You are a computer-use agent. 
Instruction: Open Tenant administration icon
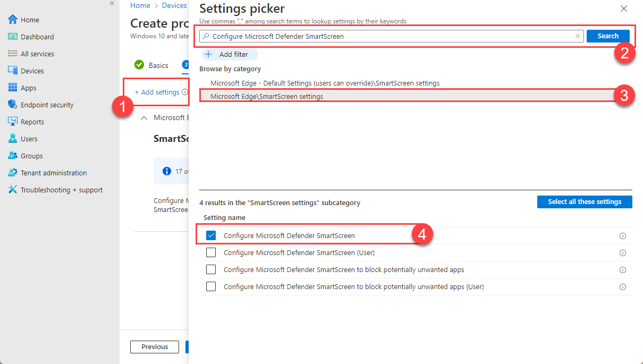click(13, 173)
